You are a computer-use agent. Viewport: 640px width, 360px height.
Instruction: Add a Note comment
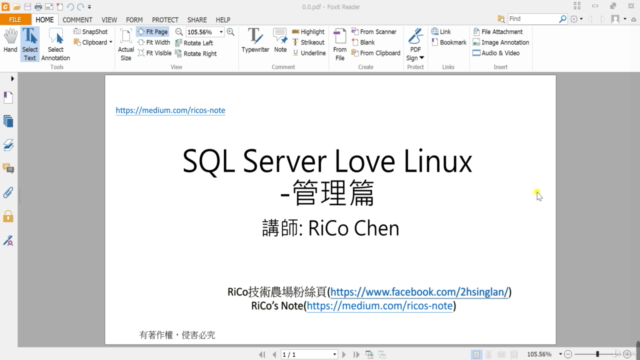[280, 40]
